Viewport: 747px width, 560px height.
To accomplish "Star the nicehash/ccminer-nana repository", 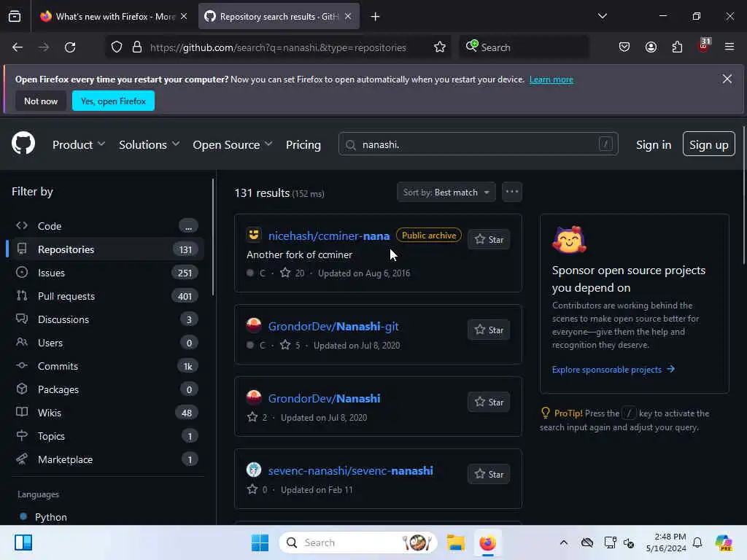I will click(x=489, y=239).
